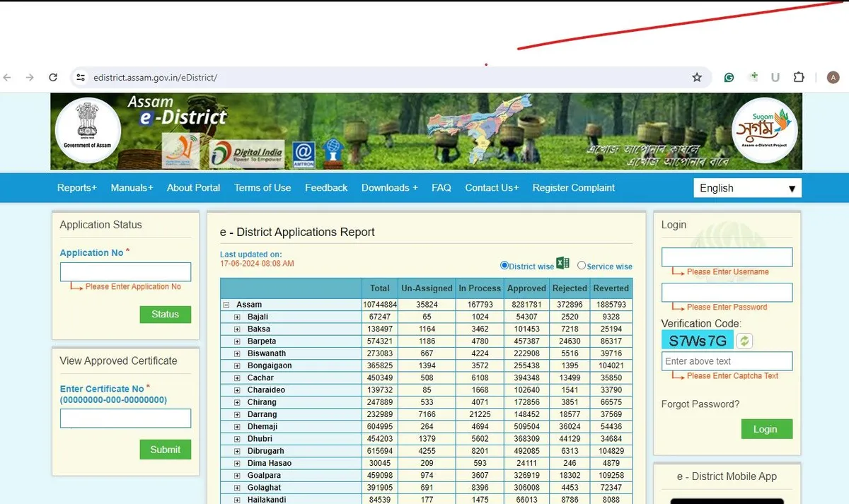Click the green Login button
Viewport: 849px width, 504px height.
[x=766, y=429]
